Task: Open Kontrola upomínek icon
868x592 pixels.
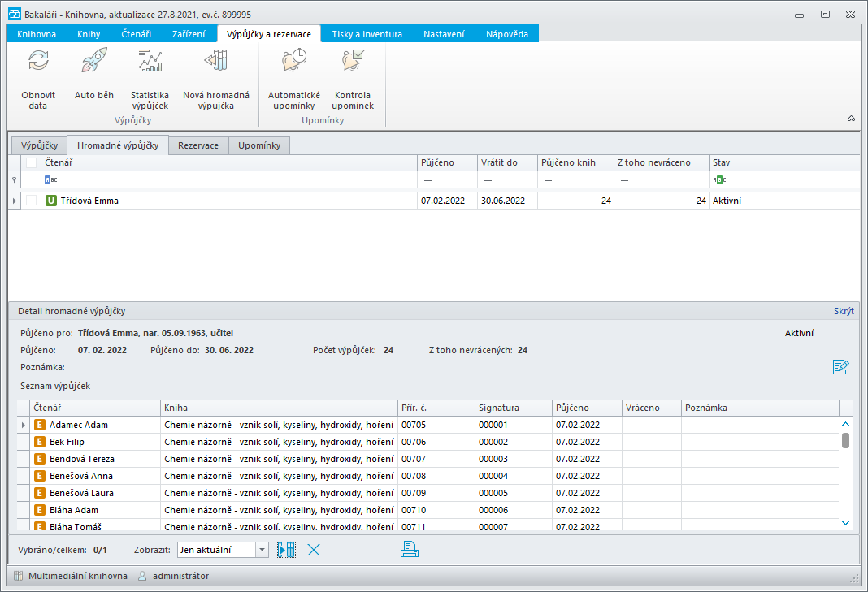Action: (353, 60)
